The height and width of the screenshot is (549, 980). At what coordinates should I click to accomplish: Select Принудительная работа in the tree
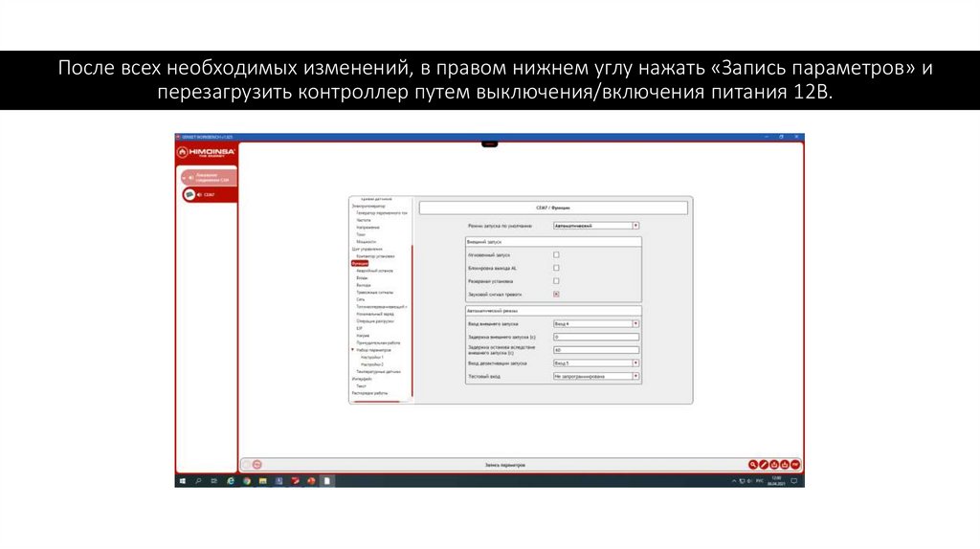click(x=379, y=343)
